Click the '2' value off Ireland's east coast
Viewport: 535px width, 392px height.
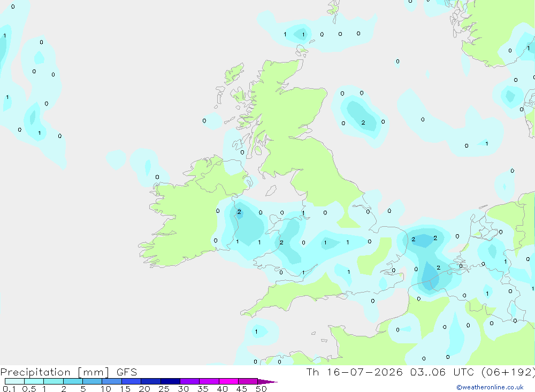[239, 212]
